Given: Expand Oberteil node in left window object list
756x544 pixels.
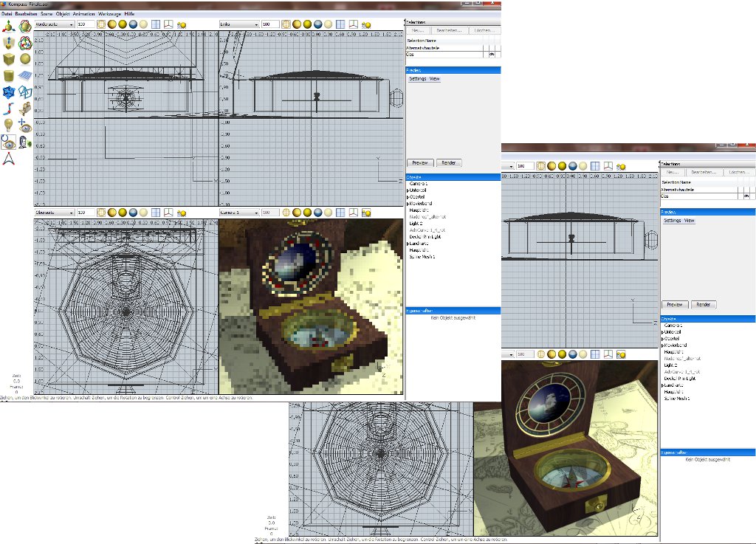Looking at the screenshot, I should [408, 197].
